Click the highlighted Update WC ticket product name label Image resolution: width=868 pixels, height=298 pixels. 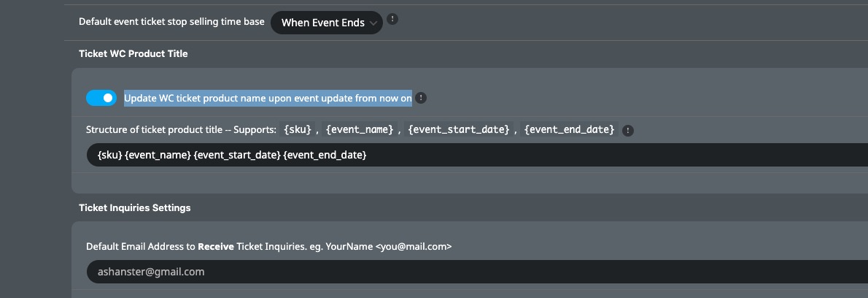(x=268, y=98)
